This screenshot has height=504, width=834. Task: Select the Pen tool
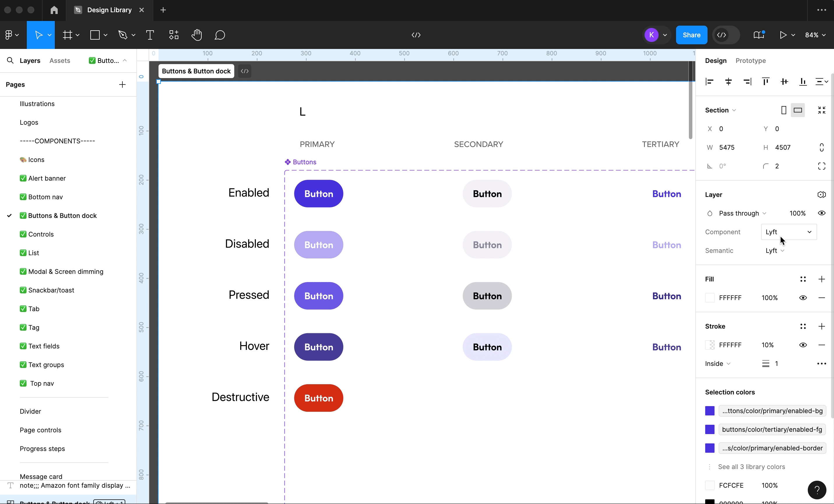pyautogui.click(x=122, y=35)
